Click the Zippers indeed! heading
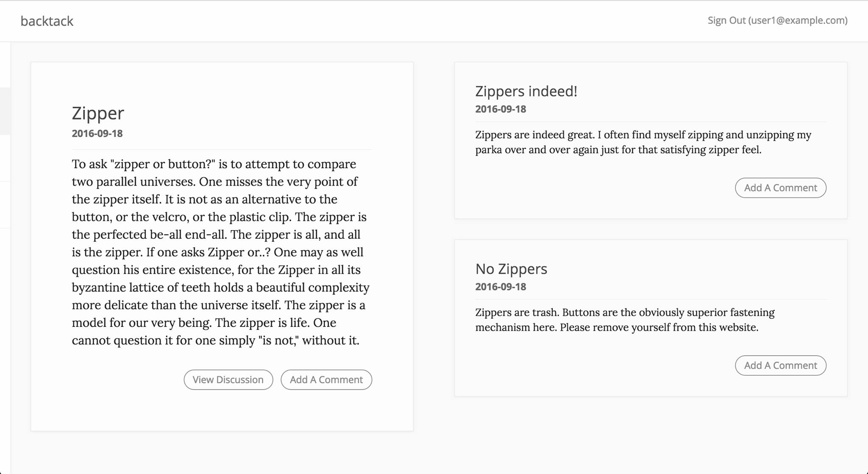The image size is (868, 474). [526, 91]
